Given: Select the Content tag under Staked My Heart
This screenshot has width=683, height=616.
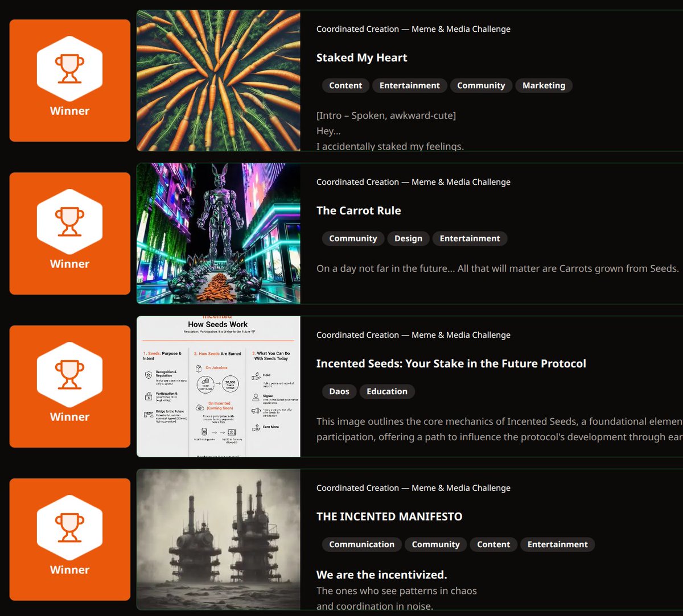Looking at the screenshot, I should (x=345, y=85).
